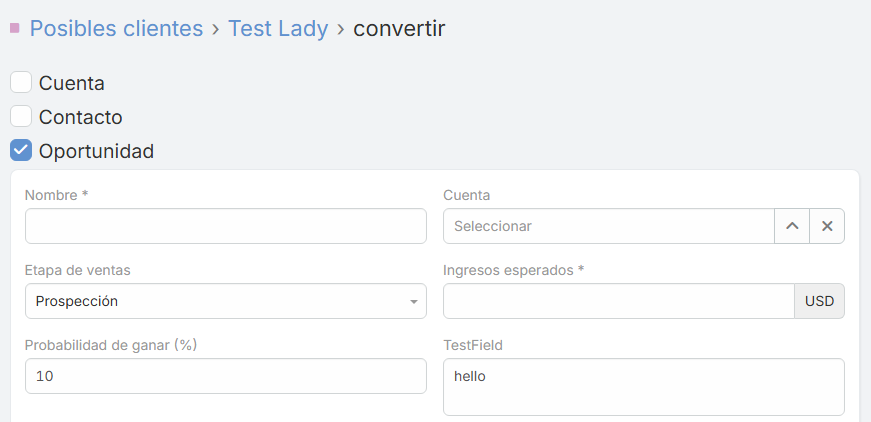This screenshot has width=871, height=422.
Task: Click the USD currency box
Action: pos(819,301)
